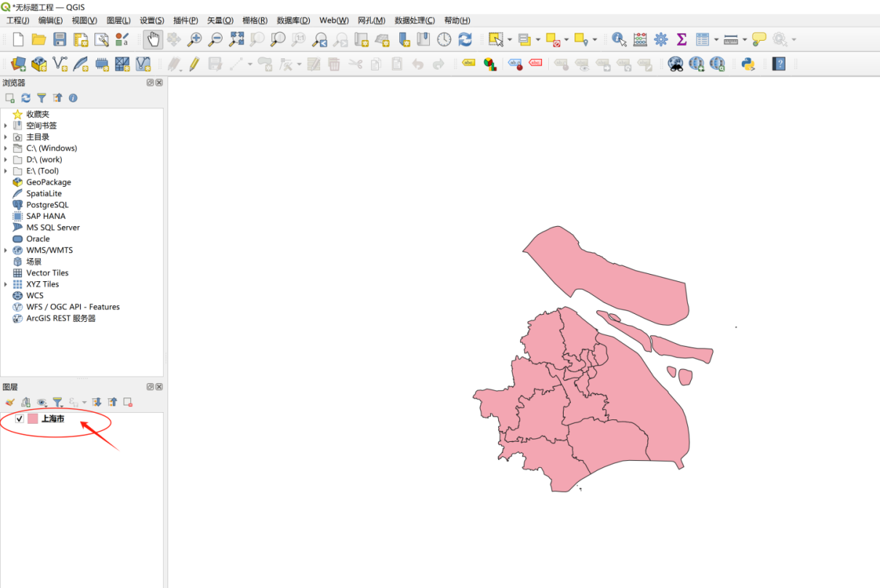Expand the XYZ Tiles node
This screenshot has height=588, width=880.
pyautogui.click(x=6, y=284)
